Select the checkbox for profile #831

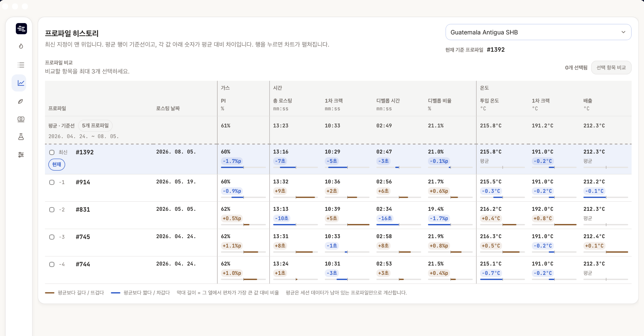52,210
